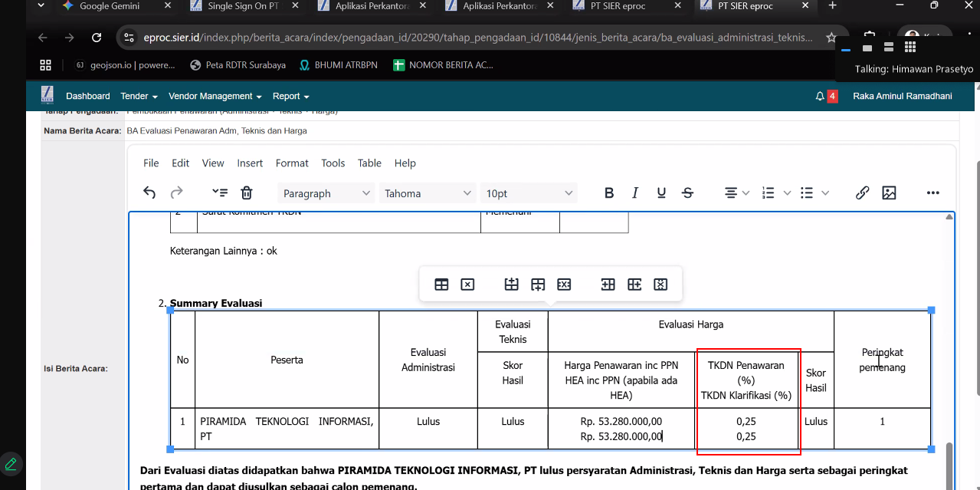Click the undo arrow in editor toolbar
This screenshot has width=980, height=490.
(x=149, y=193)
